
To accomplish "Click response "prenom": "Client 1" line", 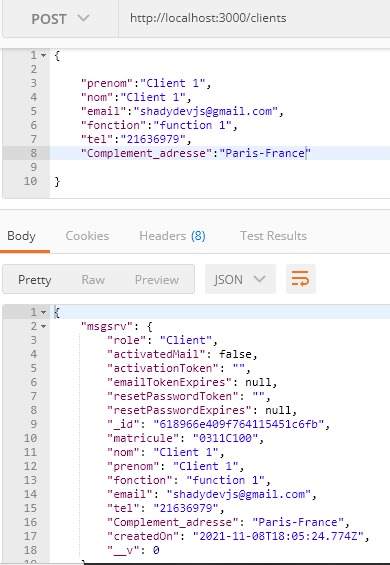I will pos(176,467).
